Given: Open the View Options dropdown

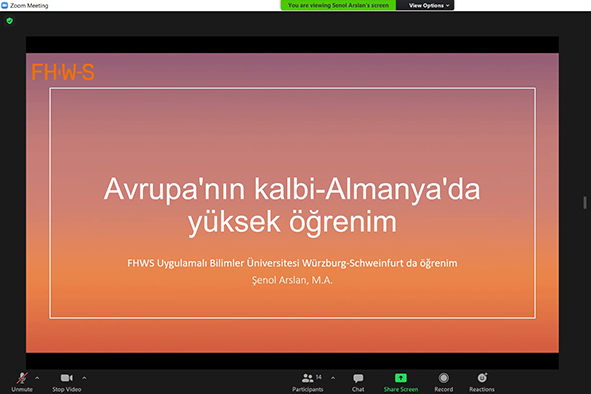Looking at the screenshot, I should tap(429, 5).
